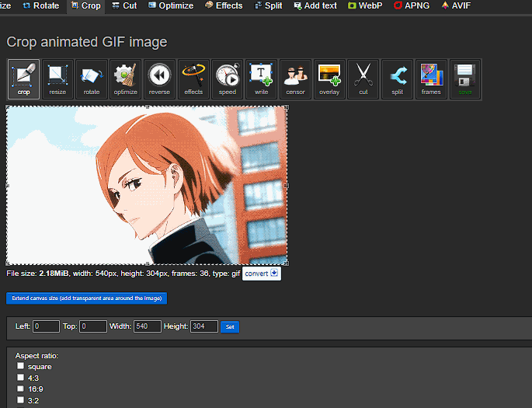The width and height of the screenshot is (532, 408).
Task: Enable the 16:9 aspect ratio checkbox
Action: (21, 389)
